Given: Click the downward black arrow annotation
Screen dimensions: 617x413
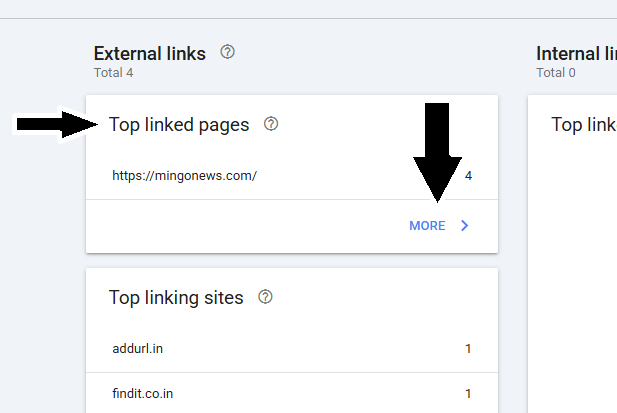Looking at the screenshot, I should (437, 152).
